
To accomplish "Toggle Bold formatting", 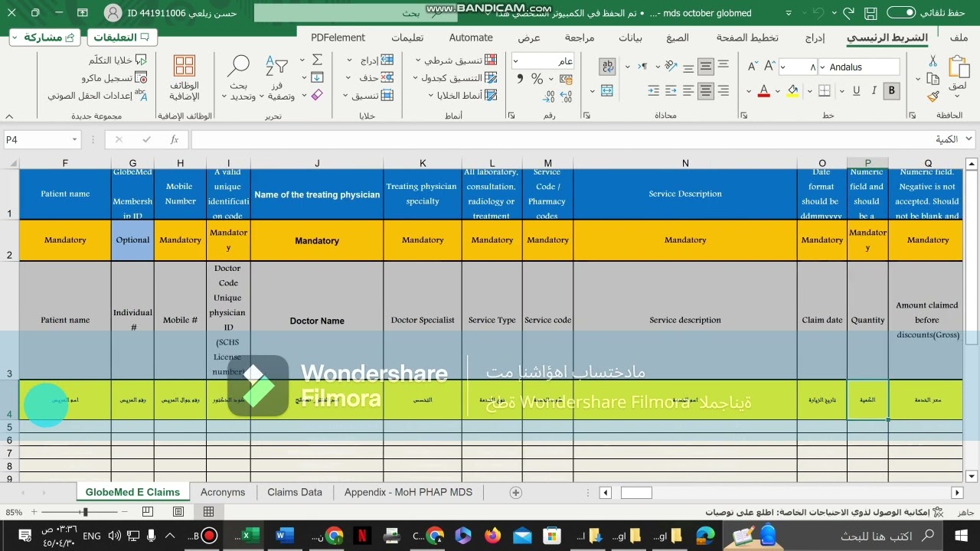I will [x=892, y=91].
